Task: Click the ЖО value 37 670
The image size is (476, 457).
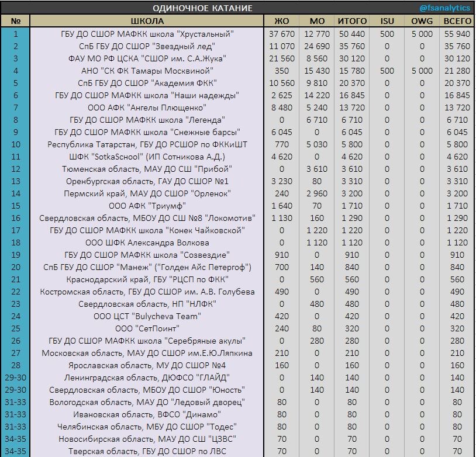Action: pyautogui.click(x=282, y=34)
